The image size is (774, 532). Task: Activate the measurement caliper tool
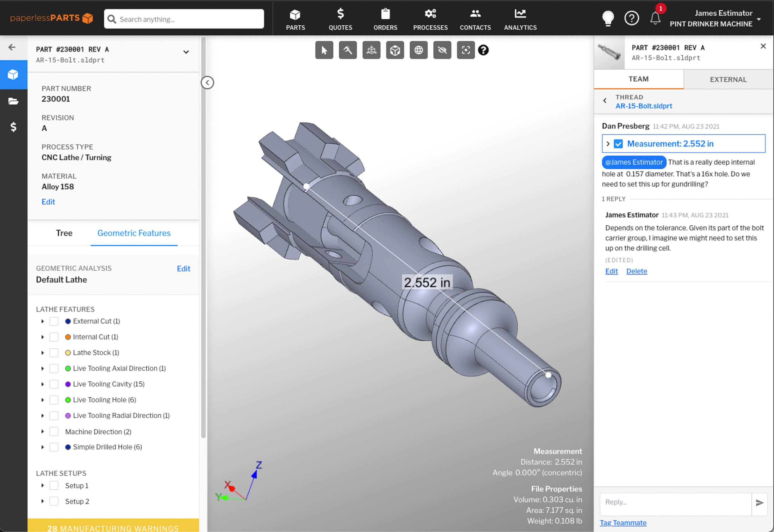click(348, 50)
